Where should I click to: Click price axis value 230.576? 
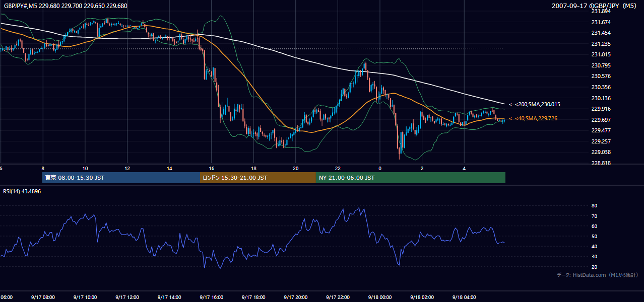tap(601, 76)
